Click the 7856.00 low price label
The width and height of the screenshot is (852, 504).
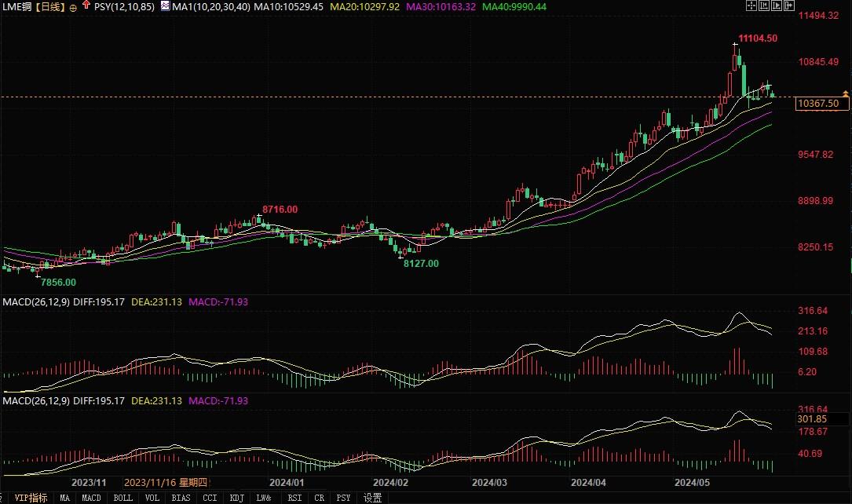pyautogui.click(x=58, y=283)
